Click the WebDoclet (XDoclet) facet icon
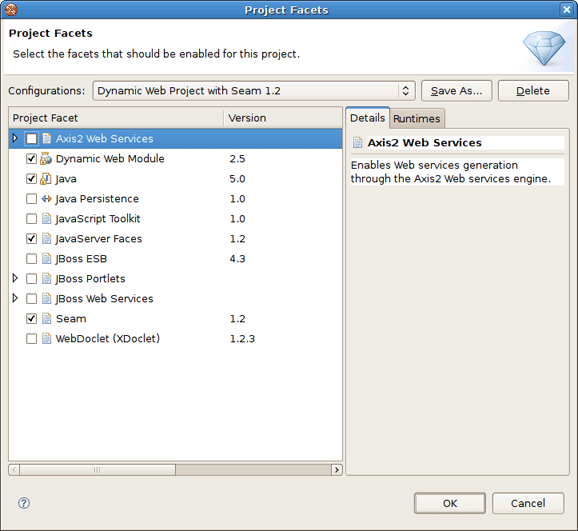This screenshot has width=578, height=531. tap(46, 338)
